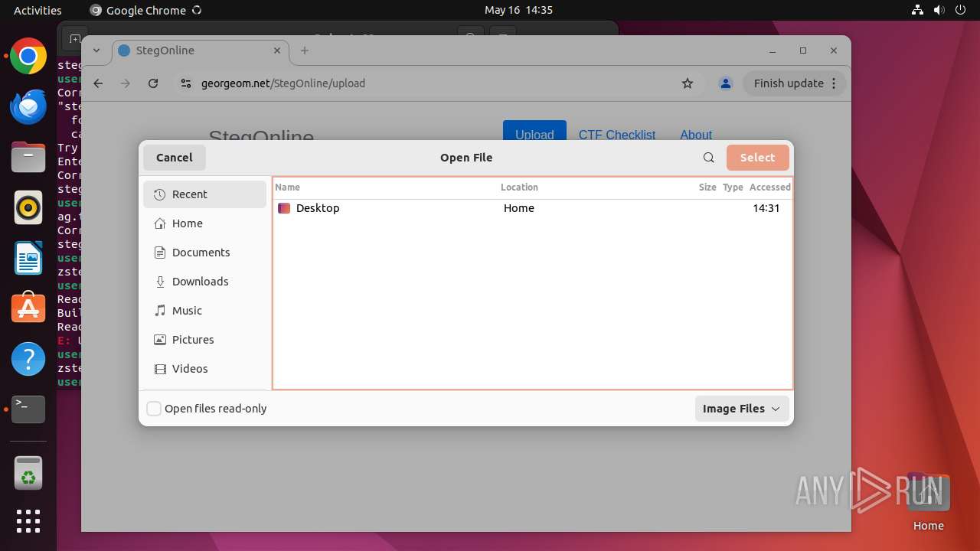Cancel the Open File dialog
980x551 pixels.
point(175,158)
